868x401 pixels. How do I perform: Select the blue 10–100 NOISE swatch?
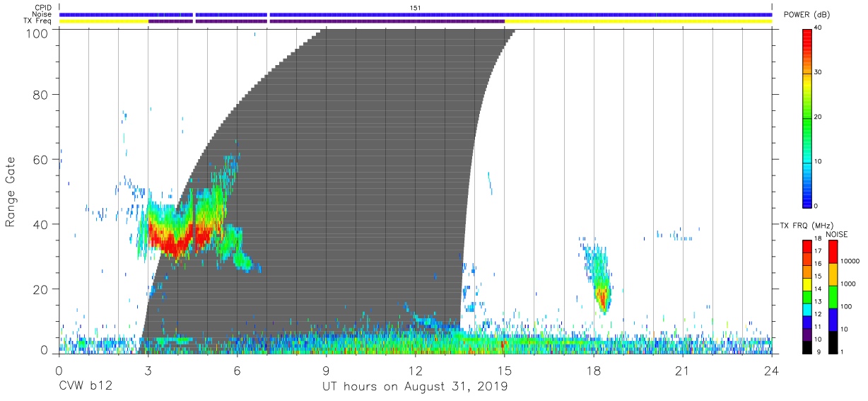[832, 318]
